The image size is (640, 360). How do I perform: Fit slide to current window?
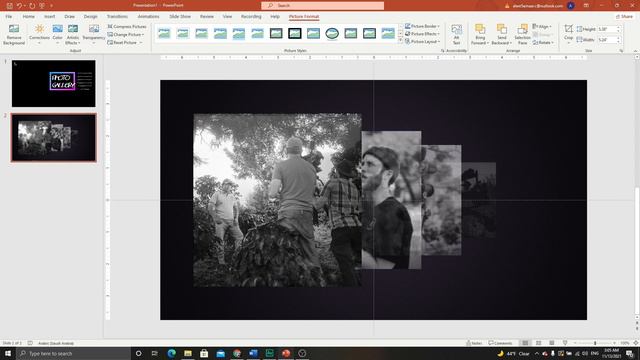click(636, 343)
